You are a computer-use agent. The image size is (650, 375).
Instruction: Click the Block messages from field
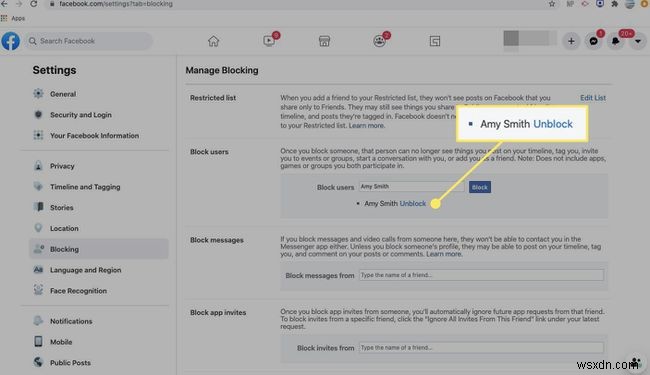pyautogui.click(x=481, y=275)
